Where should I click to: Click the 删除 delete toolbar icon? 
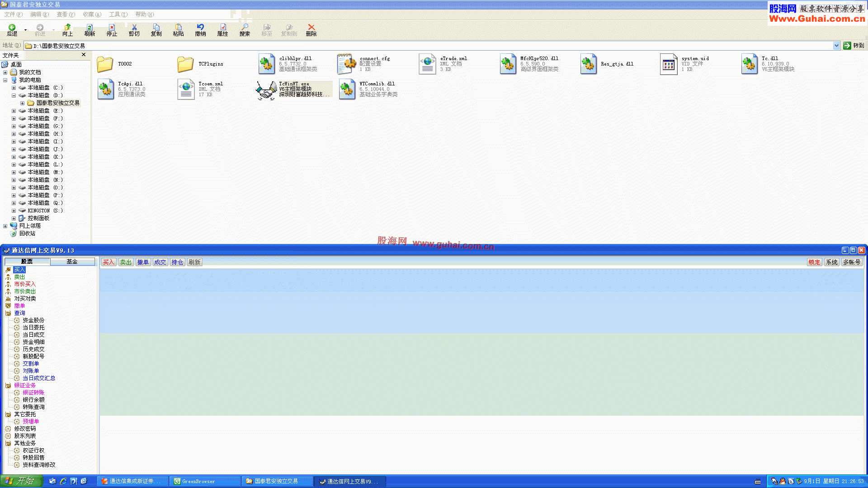click(311, 30)
